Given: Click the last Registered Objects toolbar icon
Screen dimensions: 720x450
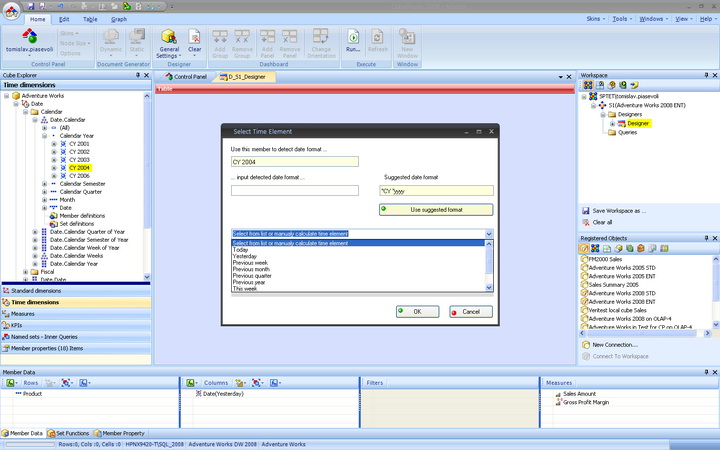Looking at the screenshot, I should (664, 248).
